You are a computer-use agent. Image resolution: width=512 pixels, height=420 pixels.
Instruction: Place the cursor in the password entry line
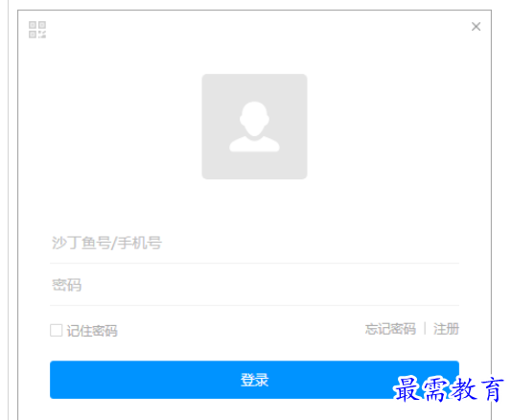pyautogui.click(x=254, y=285)
